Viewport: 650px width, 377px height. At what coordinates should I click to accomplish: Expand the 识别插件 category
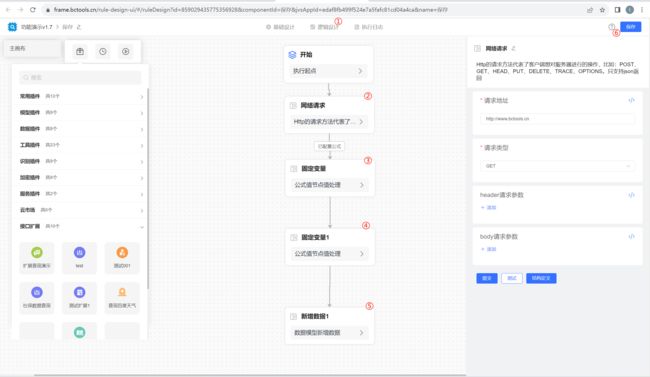81,161
